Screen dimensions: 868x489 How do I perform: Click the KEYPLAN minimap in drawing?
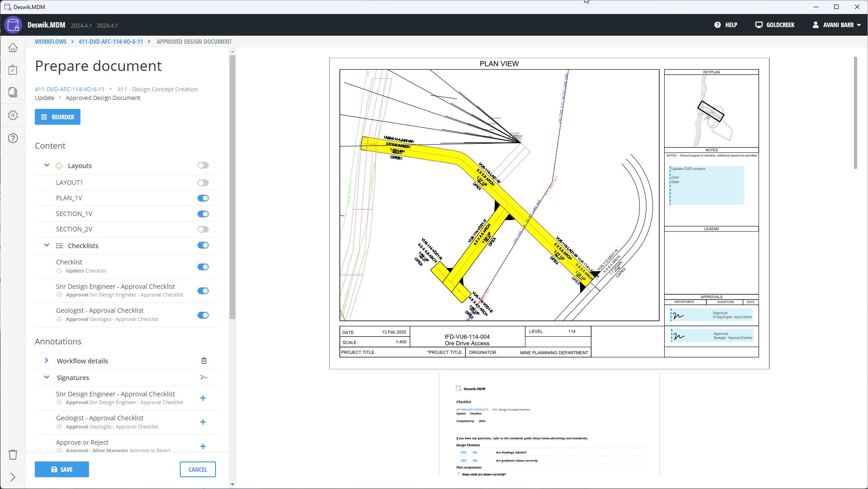point(712,111)
